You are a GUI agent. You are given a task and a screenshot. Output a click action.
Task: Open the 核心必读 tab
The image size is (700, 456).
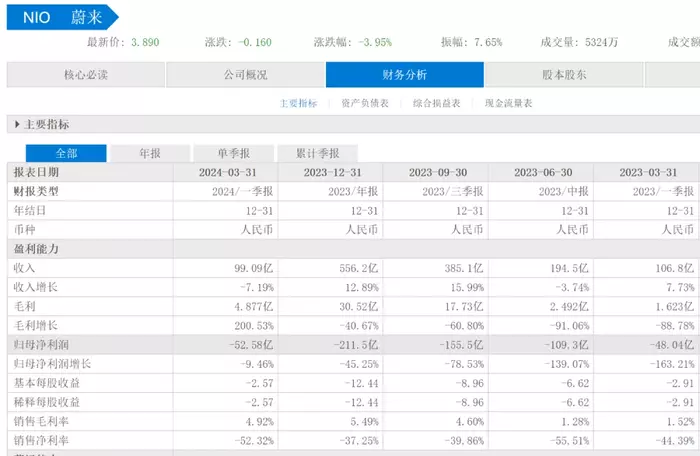click(x=86, y=75)
